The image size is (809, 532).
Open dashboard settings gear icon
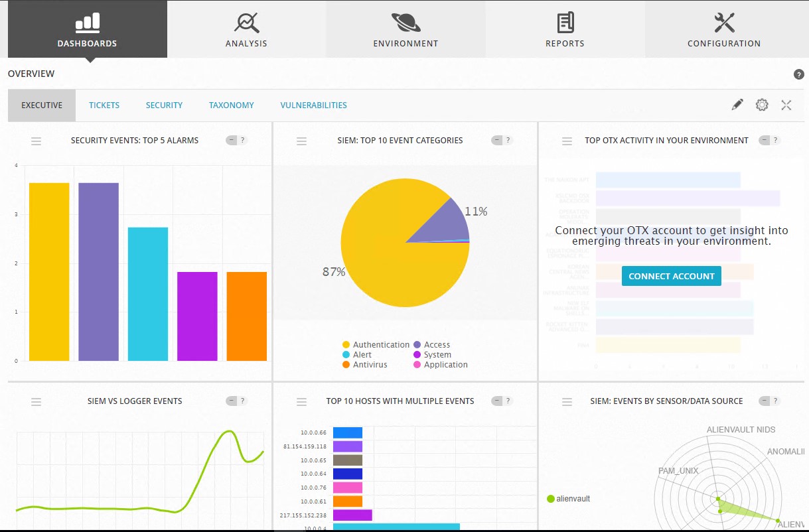click(762, 105)
